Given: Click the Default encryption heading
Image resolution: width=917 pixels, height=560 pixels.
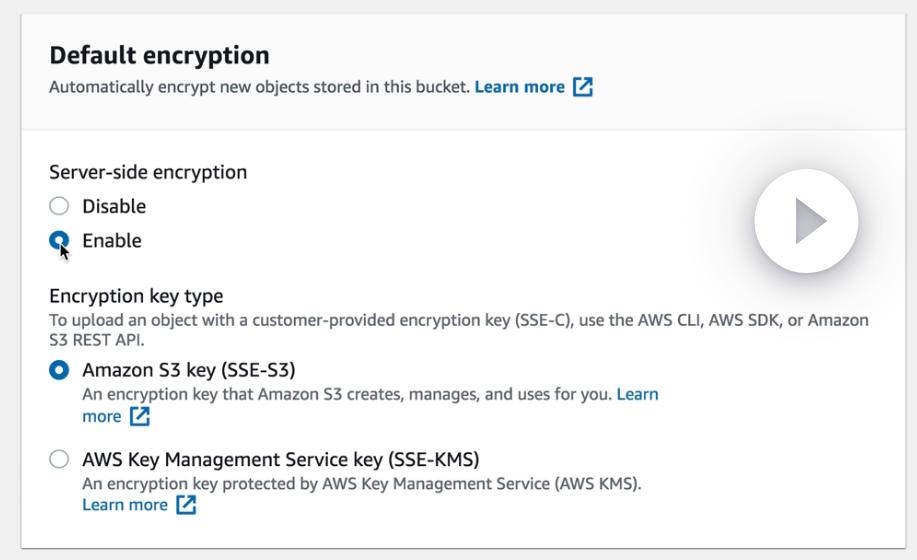Looking at the screenshot, I should 159,56.
